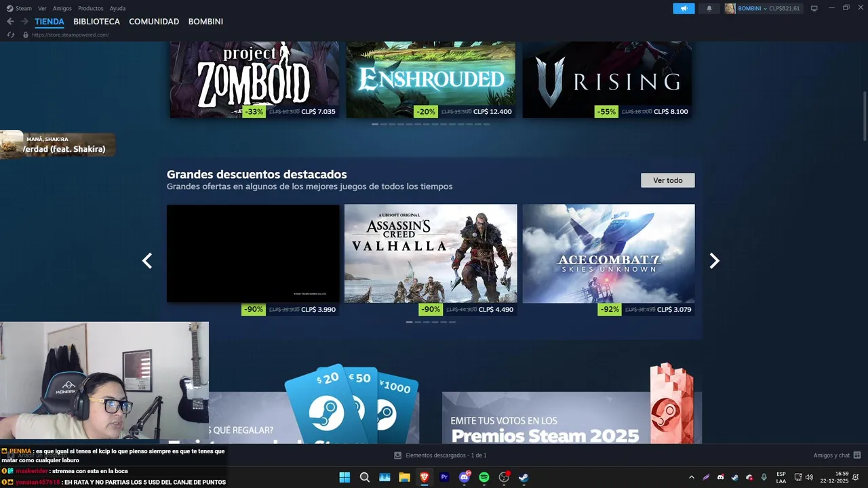
Task: Click the microphone icon in system tray
Action: click(x=764, y=477)
